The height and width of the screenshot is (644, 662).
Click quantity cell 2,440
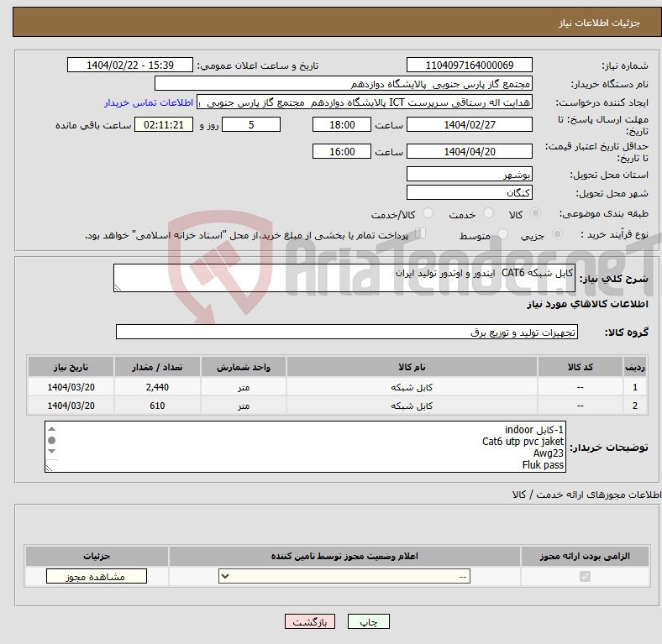[x=157, y=386]
